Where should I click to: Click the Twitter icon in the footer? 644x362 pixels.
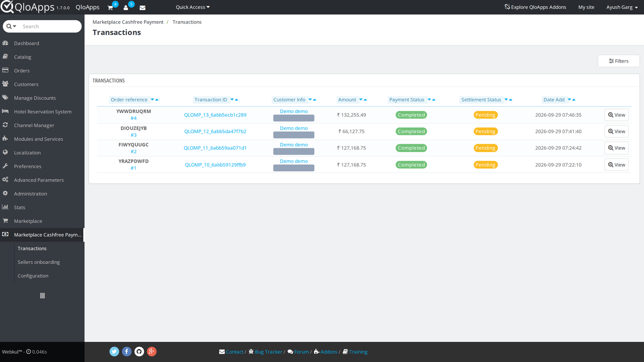115,351
